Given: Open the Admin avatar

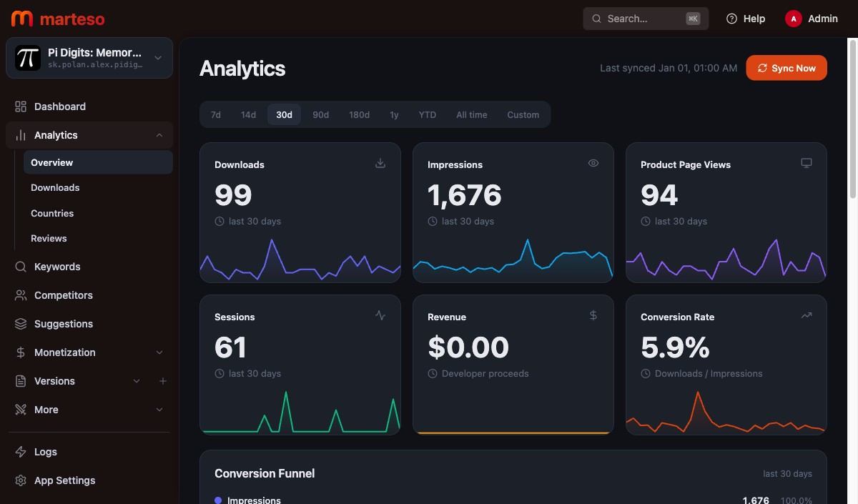Looking at the screenshot, I should tap(793, 19).
